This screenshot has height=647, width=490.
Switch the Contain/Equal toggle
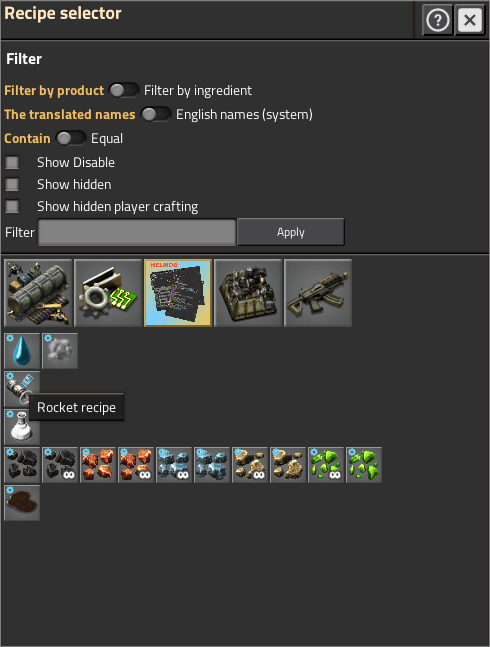point(71,138)
